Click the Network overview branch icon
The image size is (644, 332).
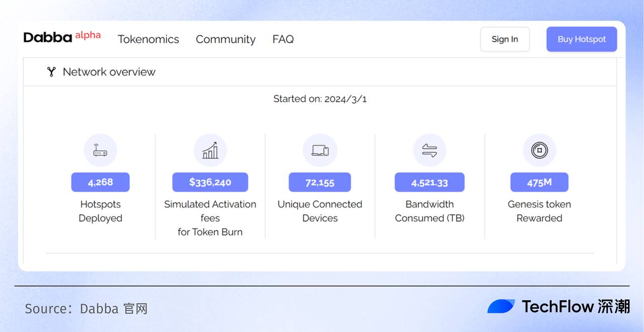(x=51, y=72)
